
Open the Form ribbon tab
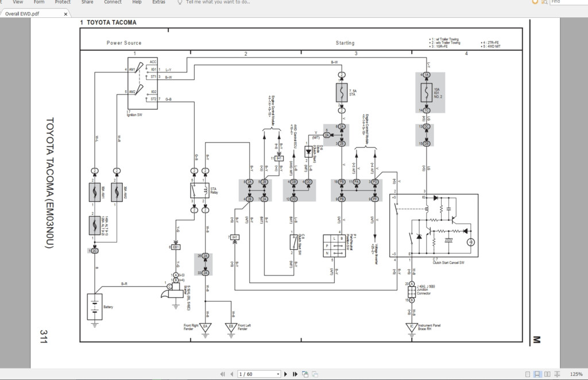coord(39,2)
